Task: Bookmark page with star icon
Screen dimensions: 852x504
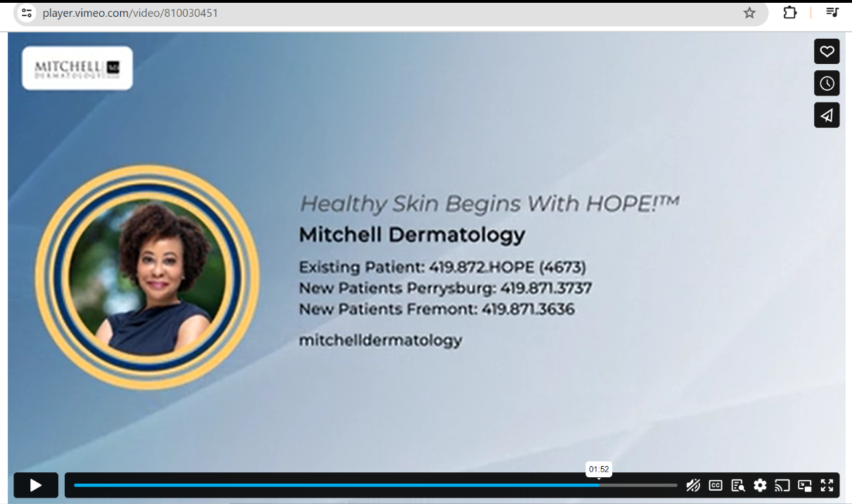Action: [x=749, y=13]
